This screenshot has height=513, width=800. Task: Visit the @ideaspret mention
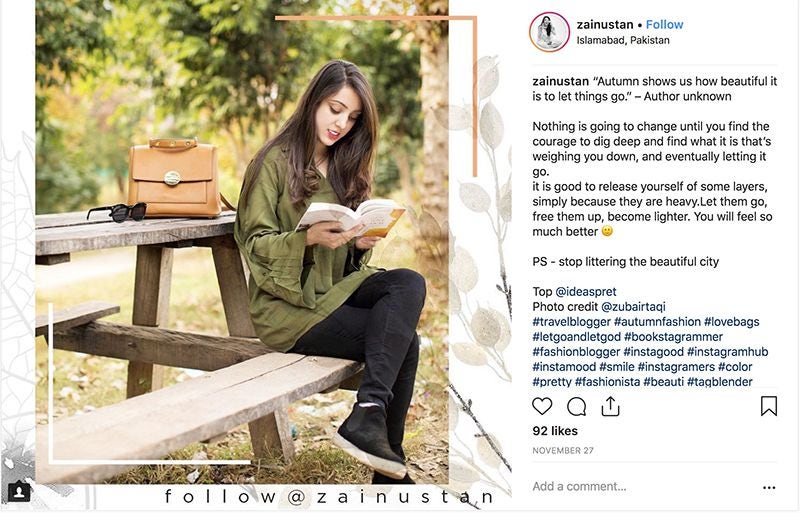586,291
